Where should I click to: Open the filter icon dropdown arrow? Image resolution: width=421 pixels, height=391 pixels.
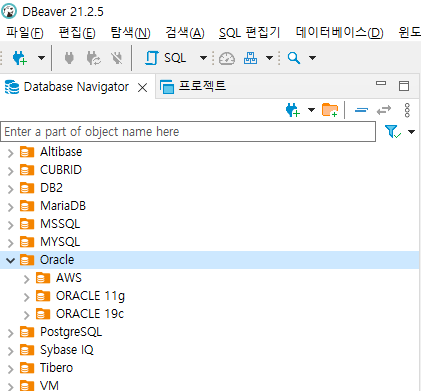coord(412,132)
